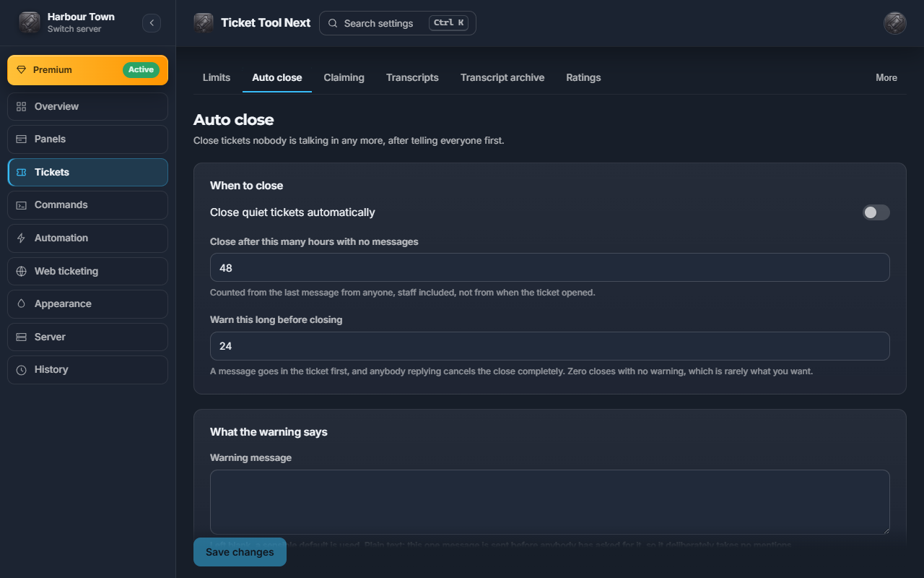Click the Save changes button
Viewport: 924px width, 578px height.
240,552
